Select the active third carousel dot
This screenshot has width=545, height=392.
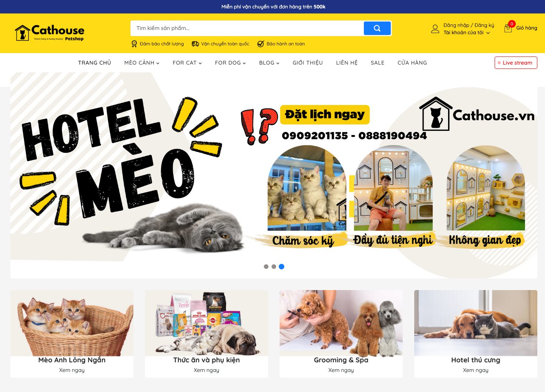[282, 267]
